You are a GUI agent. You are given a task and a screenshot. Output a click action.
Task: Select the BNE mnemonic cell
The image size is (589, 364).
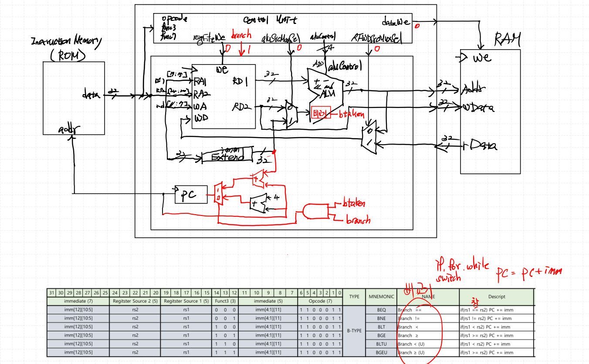[x=381, y=318]
